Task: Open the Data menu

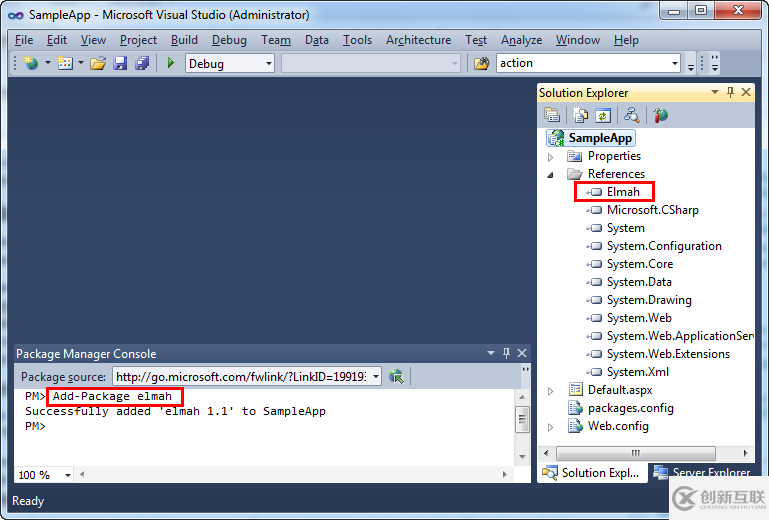Action: 317,40
